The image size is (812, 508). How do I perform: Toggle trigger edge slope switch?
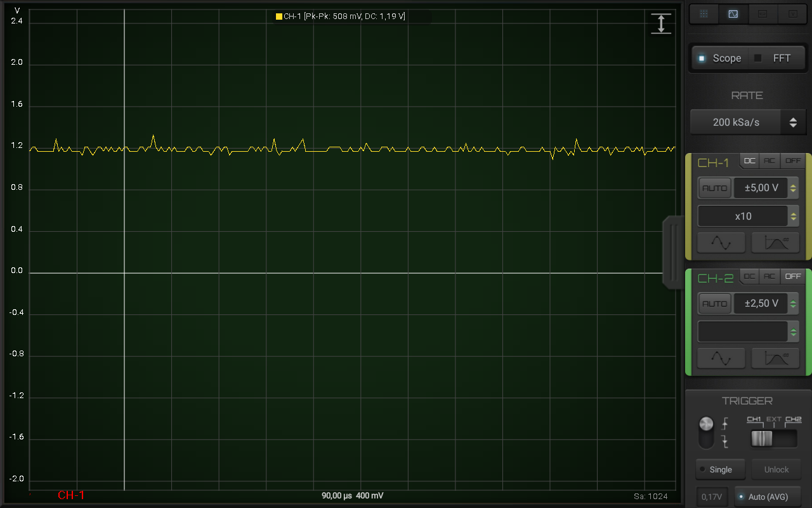point(706,432)
